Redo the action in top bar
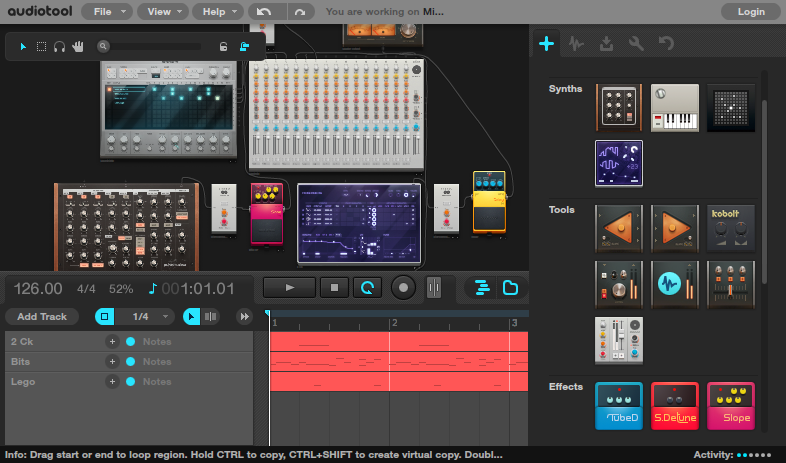This screenshot has height=463, width=786. click(300, 12)
